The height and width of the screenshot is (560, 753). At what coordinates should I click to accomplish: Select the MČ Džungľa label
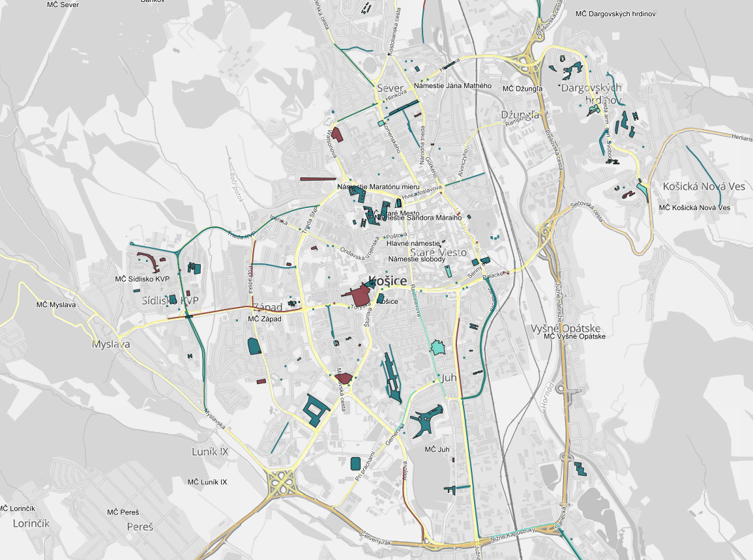point(522,89)
